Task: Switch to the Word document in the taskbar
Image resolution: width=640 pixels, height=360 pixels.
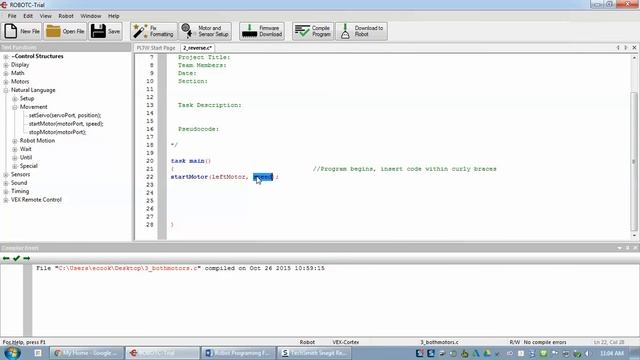Action: click(x=238, y=353)
